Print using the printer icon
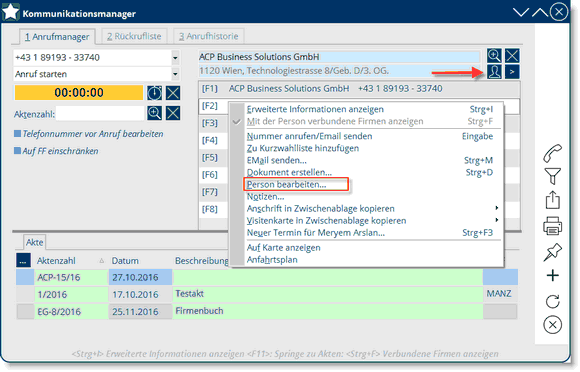Viewport: 580px width, 372px height. [x=552, y=226]
